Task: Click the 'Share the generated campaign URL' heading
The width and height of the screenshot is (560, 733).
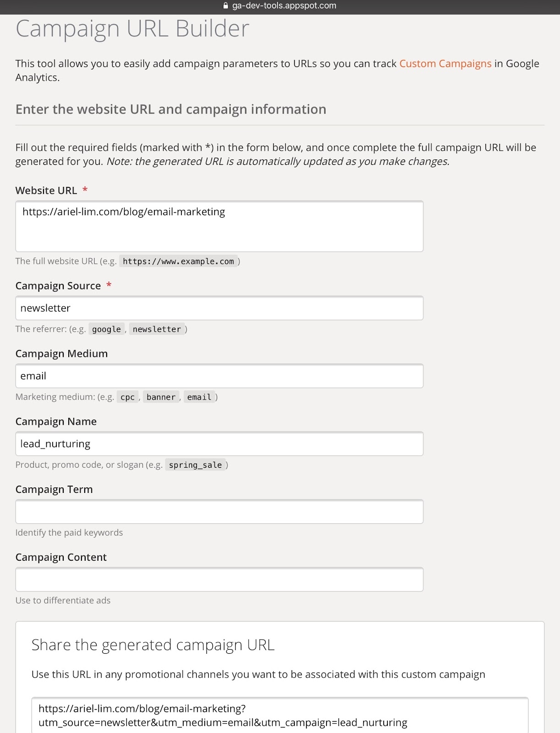Action: pos(153,645)
